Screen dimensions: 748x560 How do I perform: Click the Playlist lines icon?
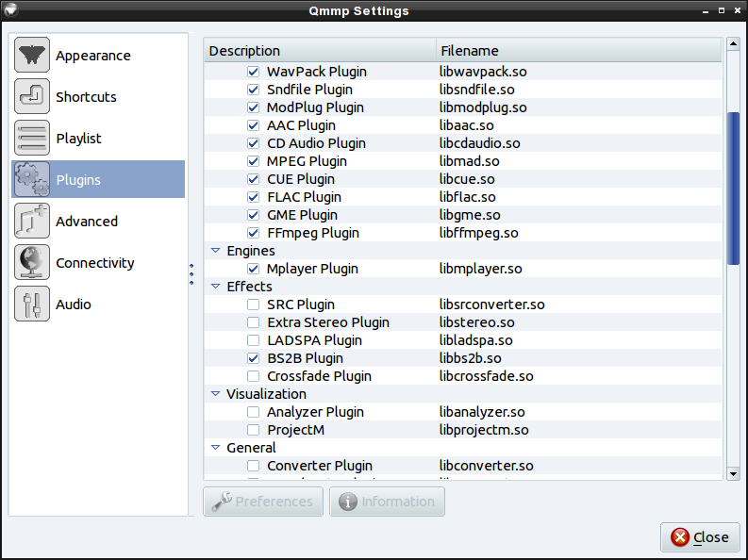pyautogui.click(x=32, y=138)
